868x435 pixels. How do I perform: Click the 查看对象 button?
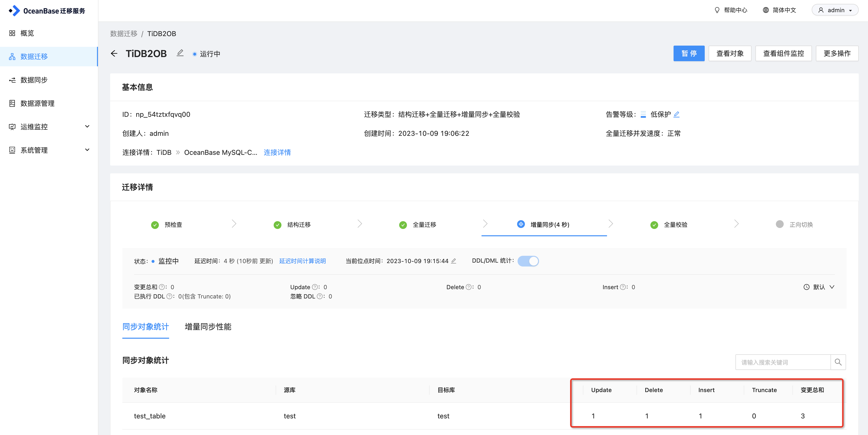730,53
